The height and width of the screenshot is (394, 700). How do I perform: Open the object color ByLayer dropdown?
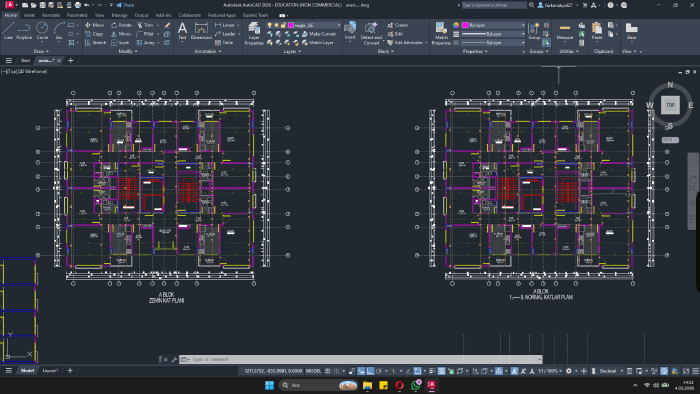pos(493,25)
